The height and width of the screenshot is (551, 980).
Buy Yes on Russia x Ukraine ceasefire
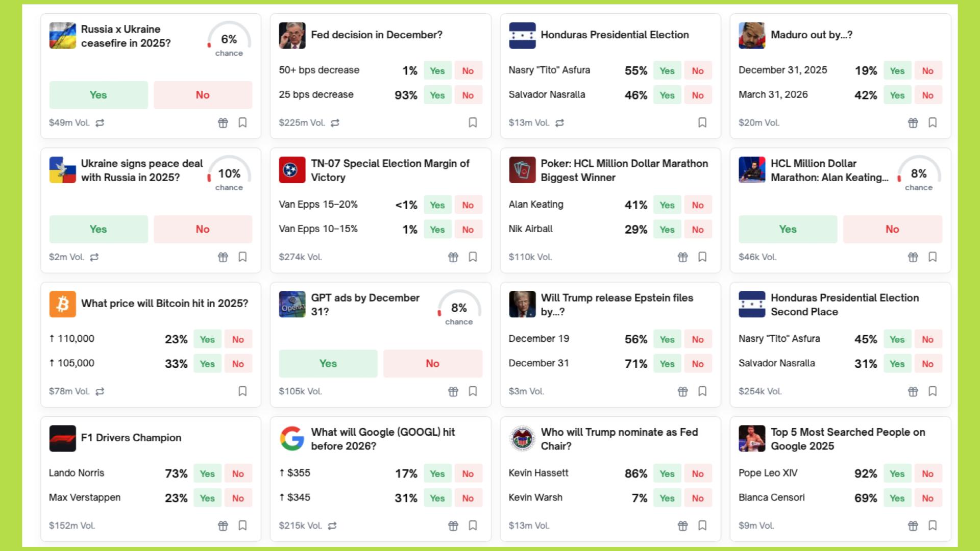(x=99, y=95)
